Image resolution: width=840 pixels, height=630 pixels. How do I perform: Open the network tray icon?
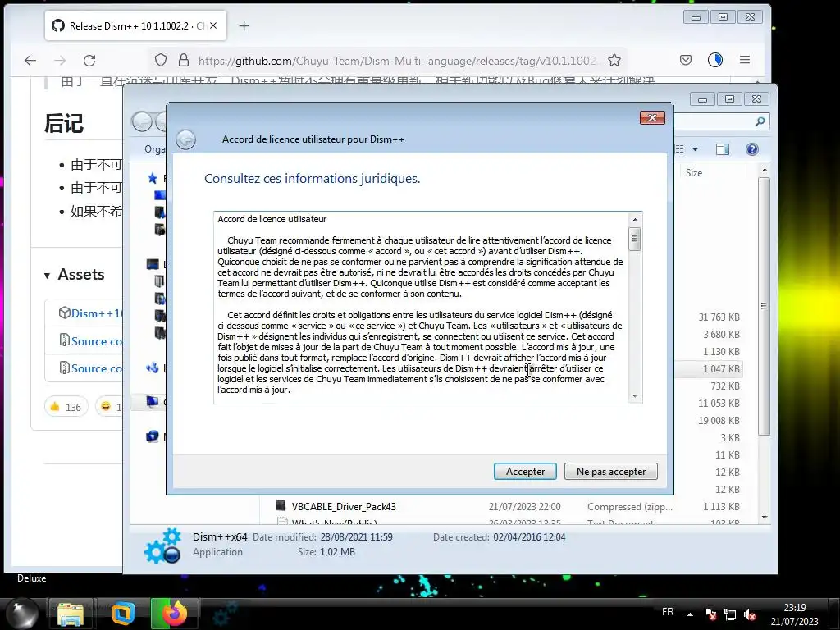tap(729, 614)
